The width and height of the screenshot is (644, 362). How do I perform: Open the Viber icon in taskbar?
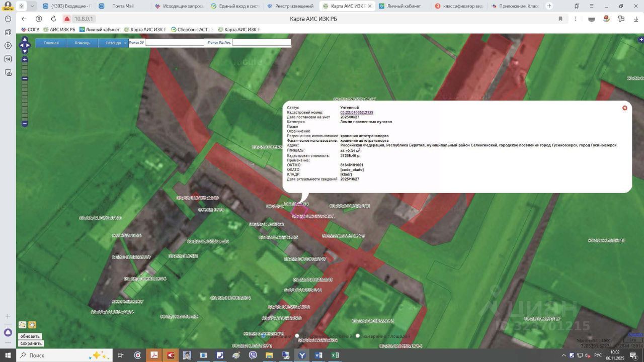tap(253, 355)
